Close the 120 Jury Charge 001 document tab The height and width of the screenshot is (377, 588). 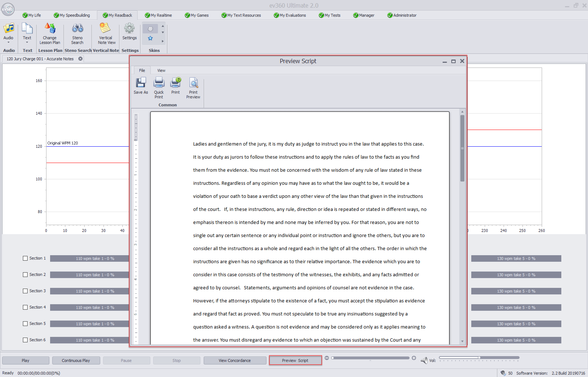(80, 59)
